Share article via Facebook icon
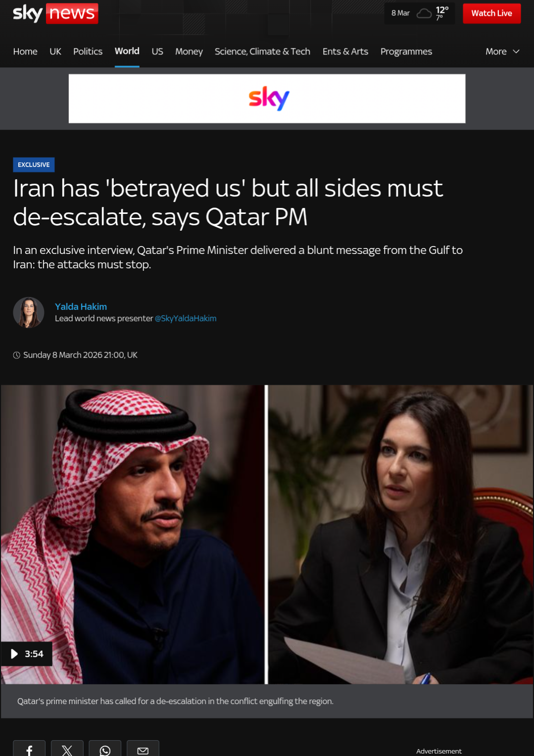Viewport: 534px width, 756px height. (x=29, y=749)
